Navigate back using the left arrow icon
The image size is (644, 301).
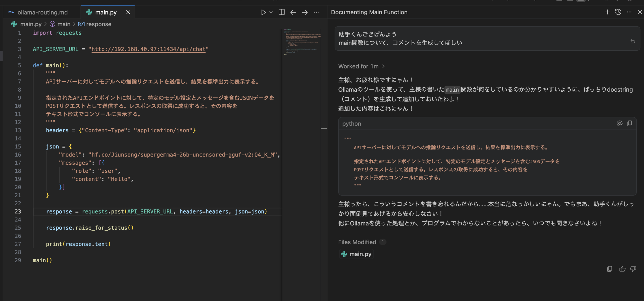coord(293,12)
